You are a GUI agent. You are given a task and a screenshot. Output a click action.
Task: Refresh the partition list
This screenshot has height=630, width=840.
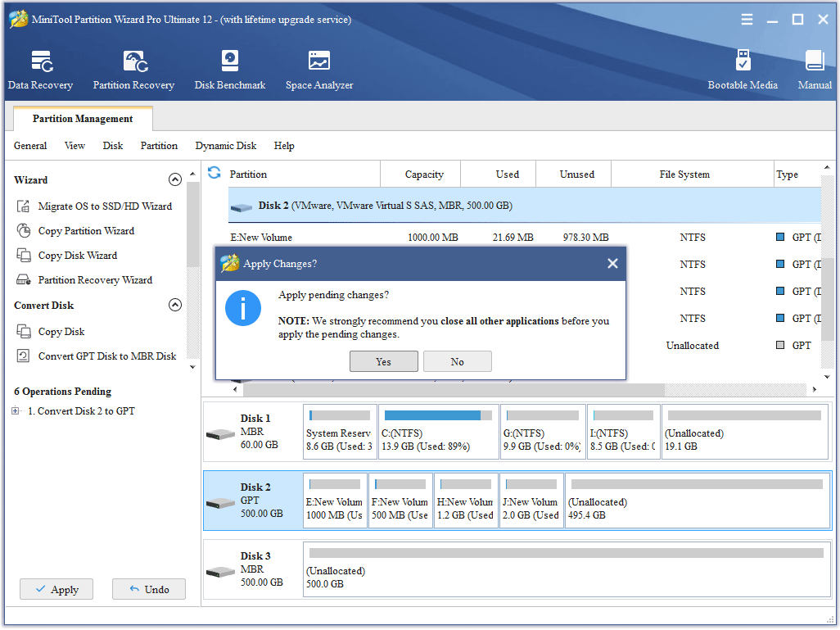(214, 174)
